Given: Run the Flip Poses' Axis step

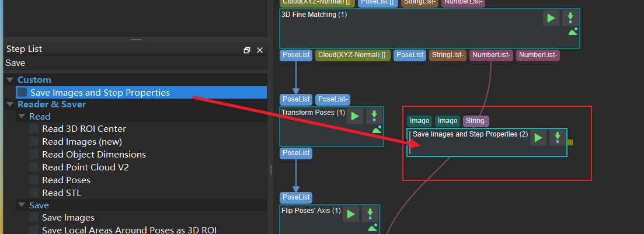Looking at the screenshot, I should click(x=350, y=214).
